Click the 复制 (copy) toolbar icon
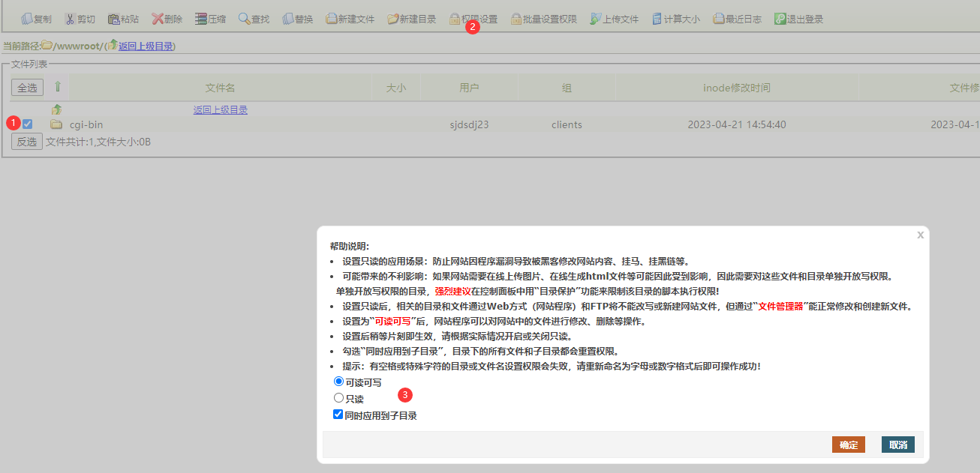 (x=26, y=19)
